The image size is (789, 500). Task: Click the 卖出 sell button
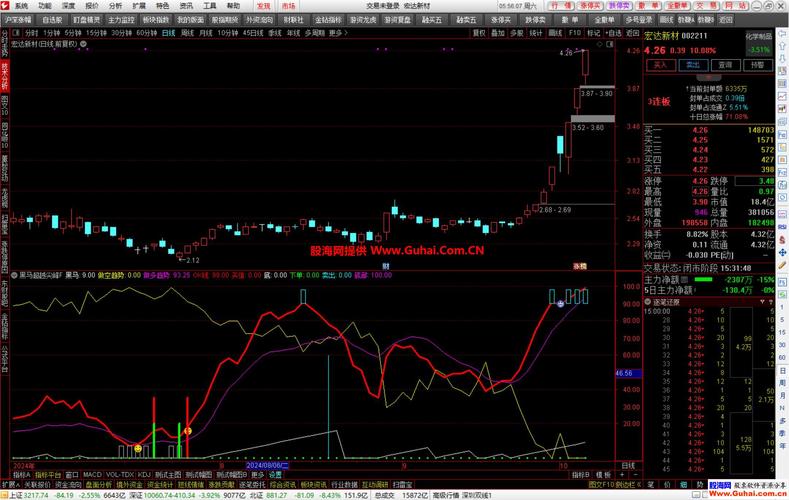(x=693, y=65)
